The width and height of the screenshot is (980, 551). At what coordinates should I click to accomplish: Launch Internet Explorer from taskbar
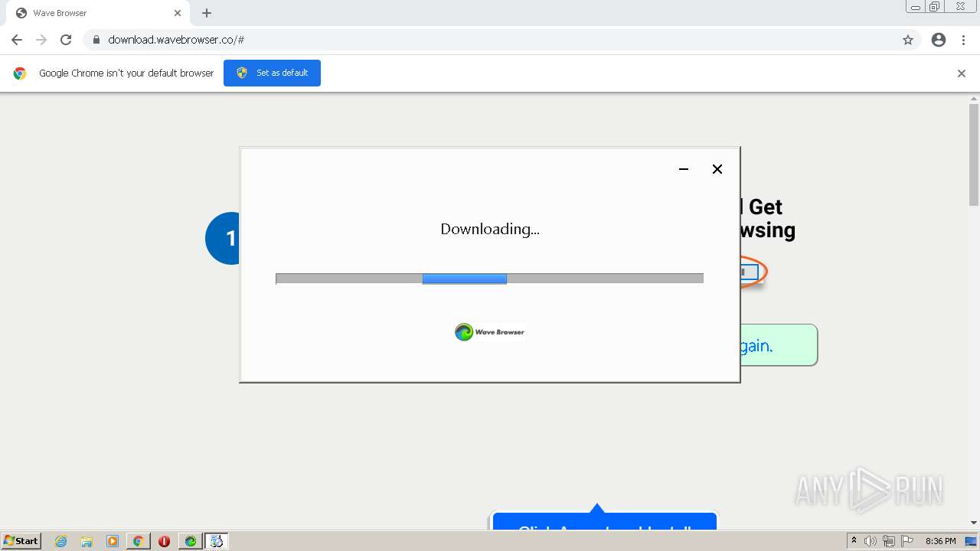click(x=60, y=541)
